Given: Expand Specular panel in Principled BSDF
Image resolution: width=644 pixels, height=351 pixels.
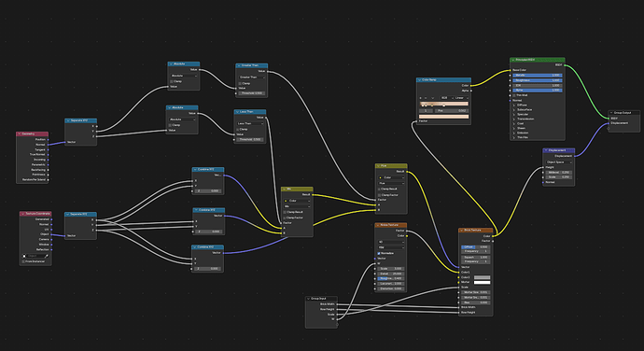Looking at the screenshot, I should tap(514, 114).
